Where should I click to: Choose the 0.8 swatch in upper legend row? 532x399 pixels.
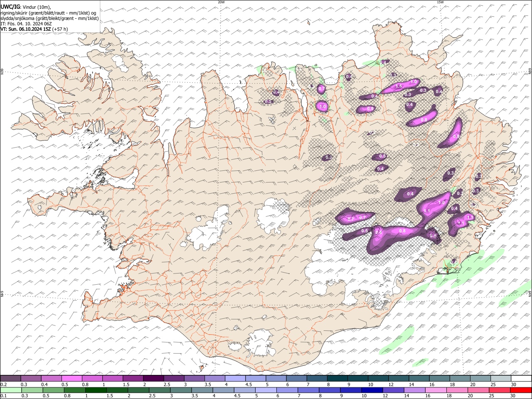92,379
